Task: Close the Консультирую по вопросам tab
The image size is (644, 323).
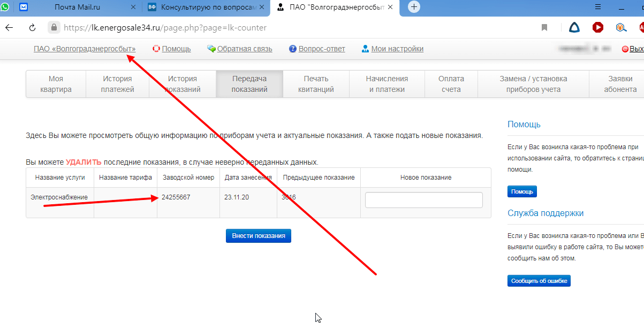Action: [x=262, y=7]
